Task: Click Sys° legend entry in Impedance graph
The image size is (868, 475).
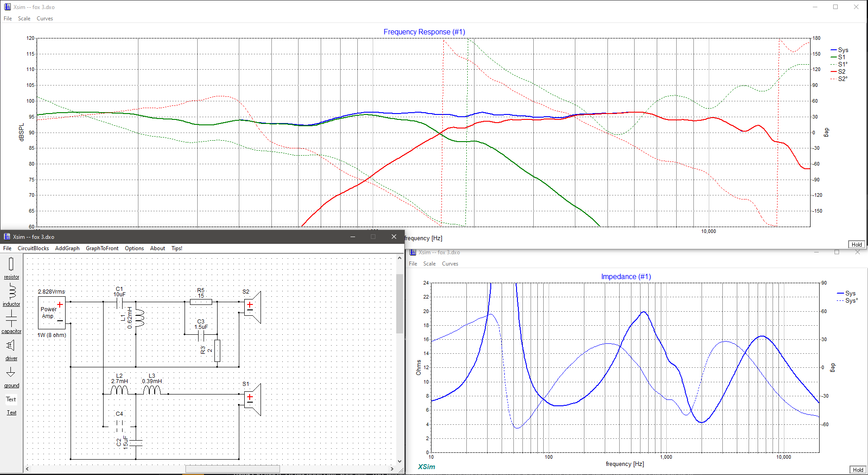Action: click(x=847, y=300)
